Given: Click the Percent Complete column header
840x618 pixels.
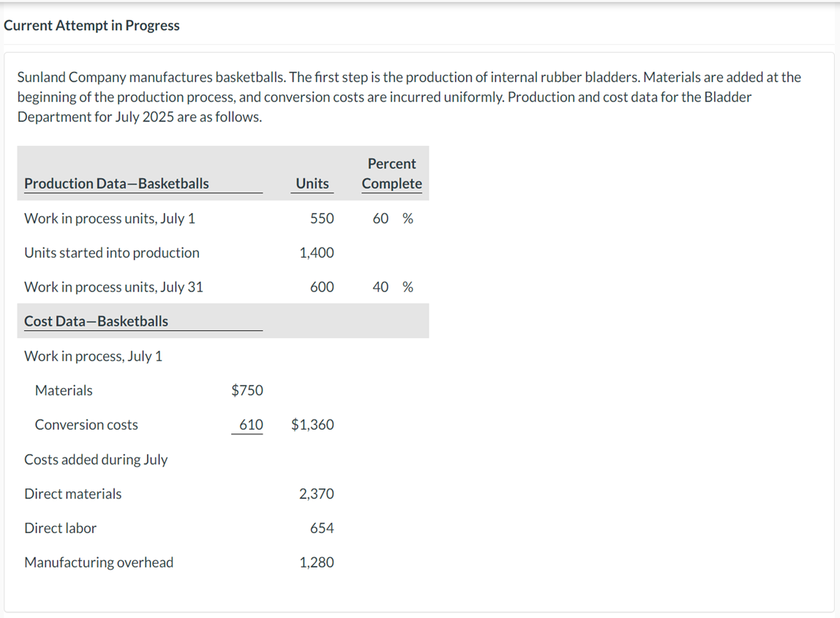Looking at the screenshot, I should (391, 174).
